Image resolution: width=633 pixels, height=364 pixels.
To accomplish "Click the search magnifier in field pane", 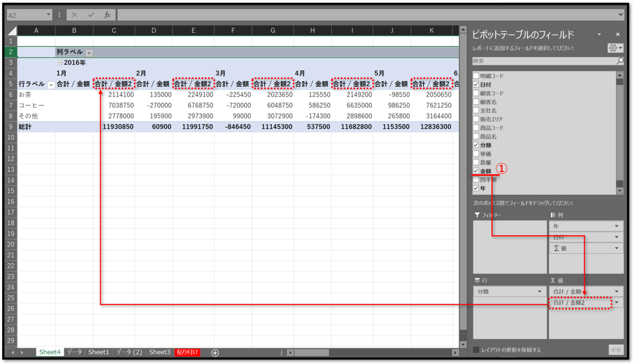I will tap(620, 61).
